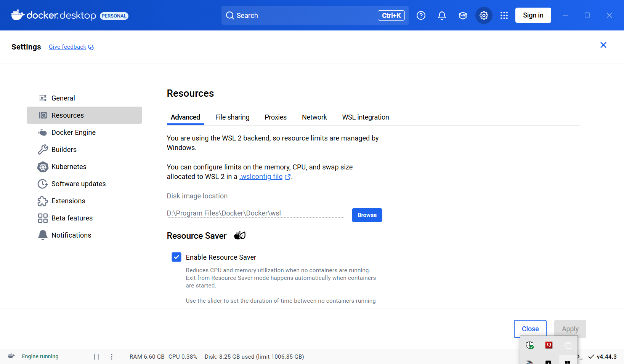
Task: Select Kubernetes in settings sidebar
Action: click(84, 167)
